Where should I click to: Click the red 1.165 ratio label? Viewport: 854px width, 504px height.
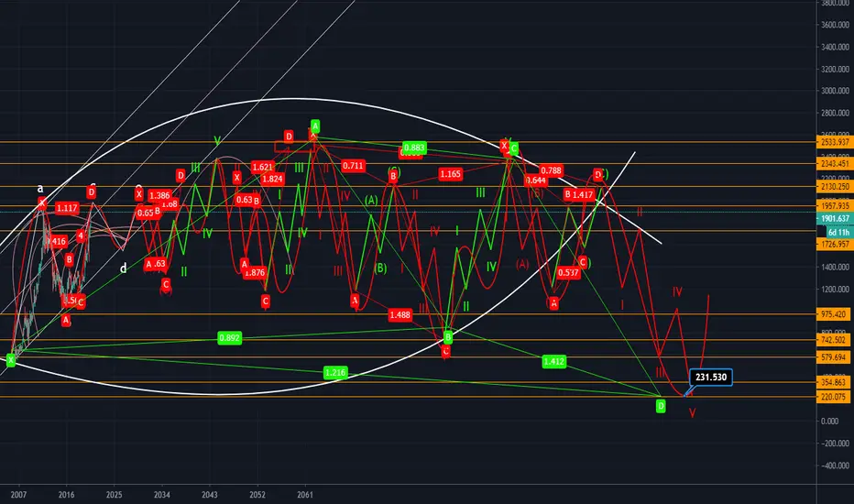pyautogui.click(x=451, y=174)
